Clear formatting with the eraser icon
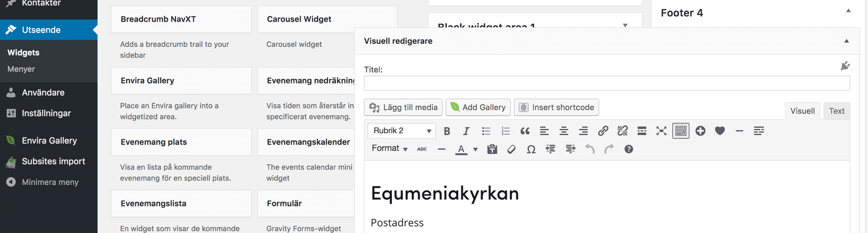 pos(511,149)
